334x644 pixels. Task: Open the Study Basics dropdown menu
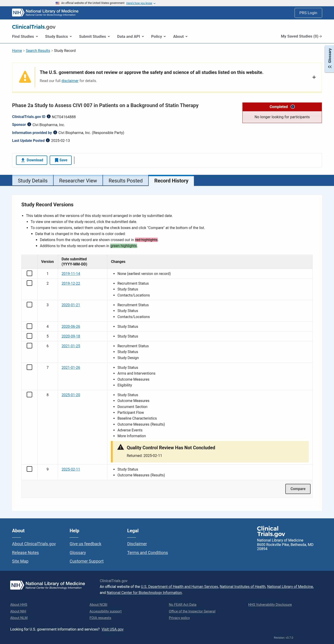58,36
